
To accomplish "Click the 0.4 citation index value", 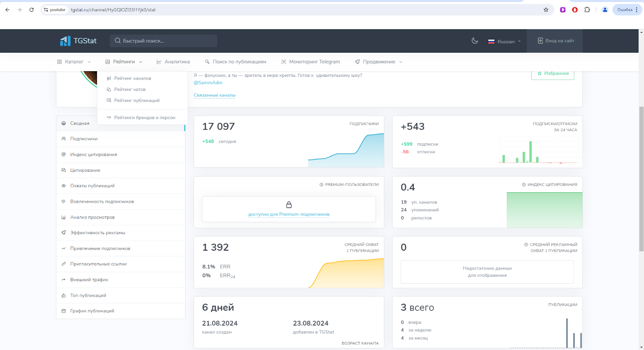I will tap(408, 187).
